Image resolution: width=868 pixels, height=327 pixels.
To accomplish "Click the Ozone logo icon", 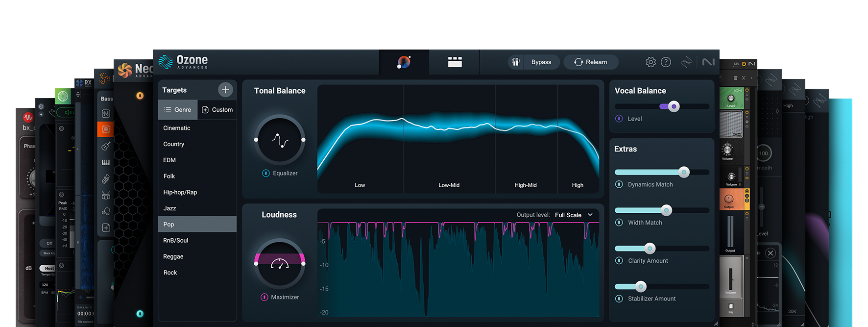I will (166, 62).
